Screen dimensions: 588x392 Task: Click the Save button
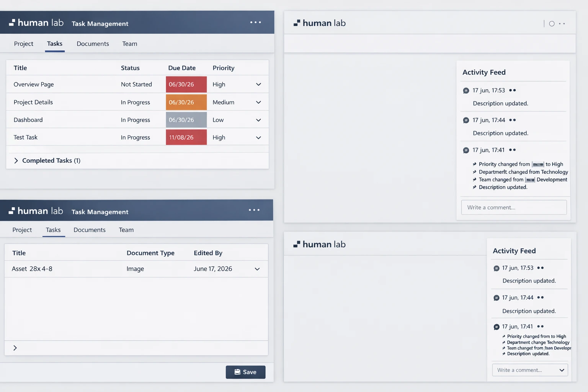(x=245, y=372)
